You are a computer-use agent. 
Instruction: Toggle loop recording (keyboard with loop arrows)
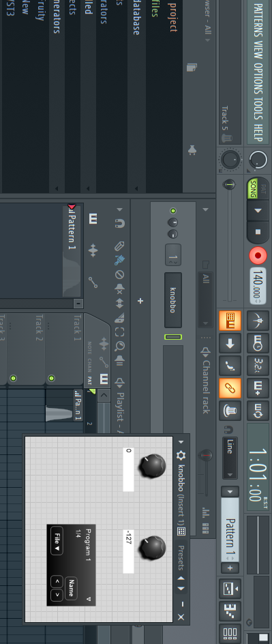[x=258, y=410]
